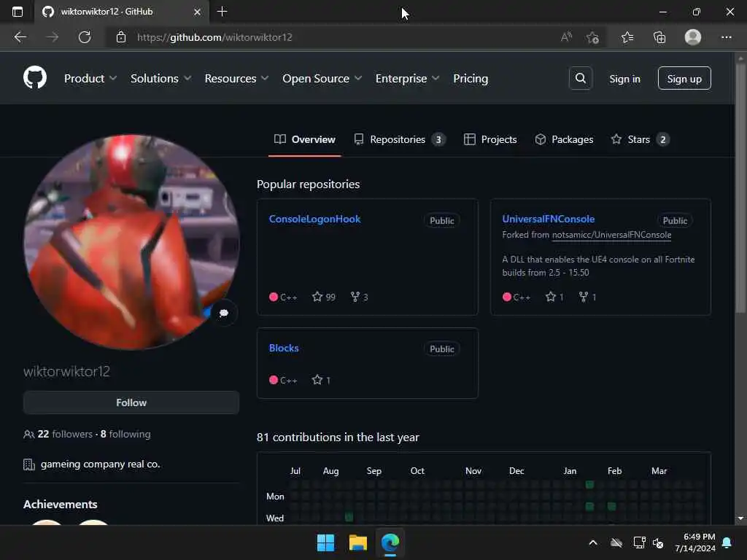The height and width of the screenshot is (560, 747).
Task: Open the UniversalFNConsole repository
Action: click(x=549, y=219)
